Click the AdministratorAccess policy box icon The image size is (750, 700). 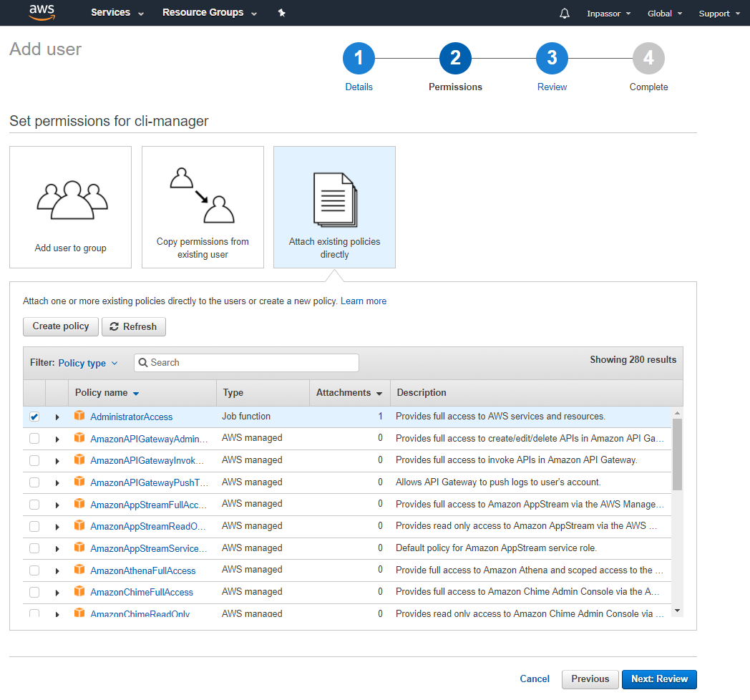pos(79,415)
